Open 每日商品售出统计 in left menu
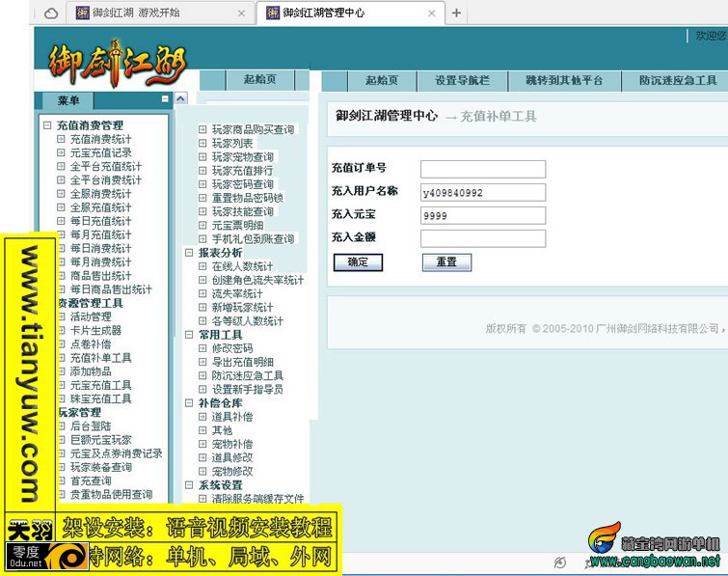728x576 pixels. (x=111, y=289)
